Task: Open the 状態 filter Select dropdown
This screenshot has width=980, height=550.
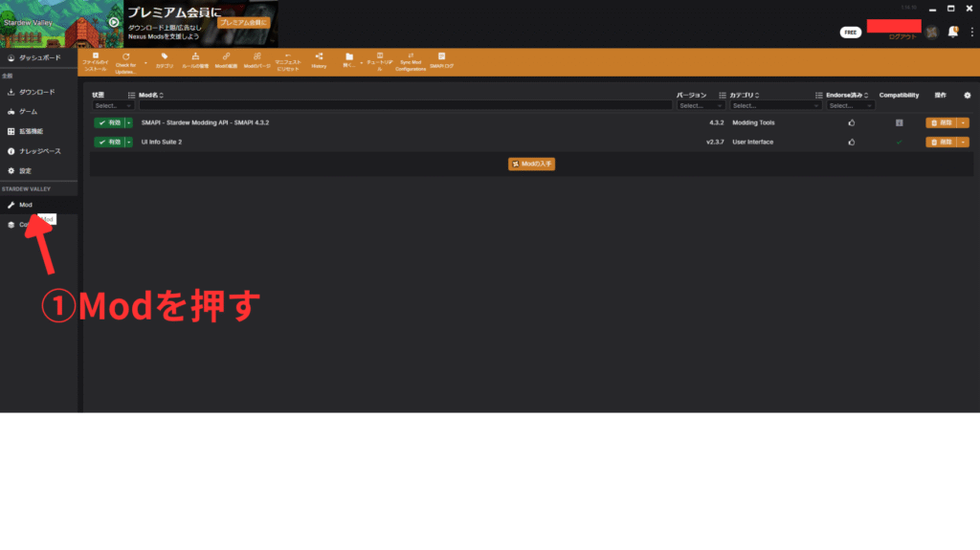Action: point(113,105)
